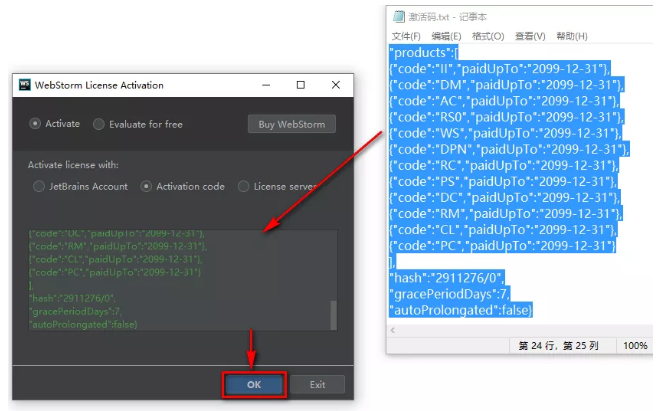Open the 查看(V) menu in Notepad
The image size is (666, 411).
click(530, 37)
